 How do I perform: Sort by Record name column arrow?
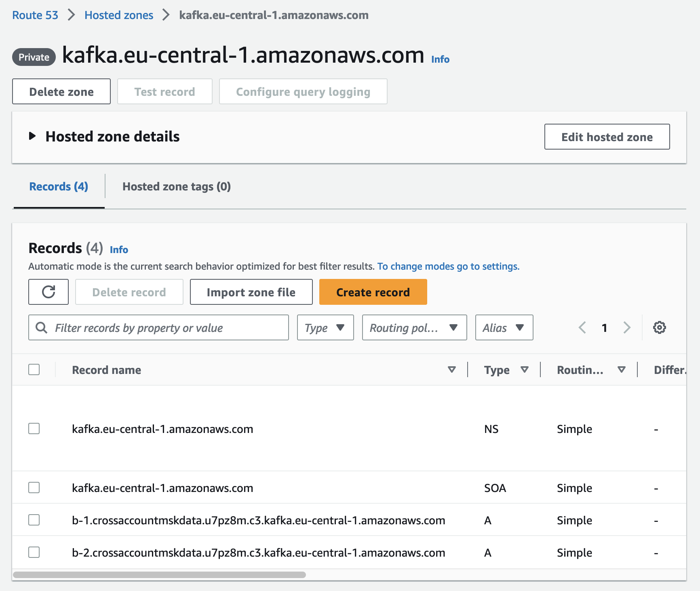[x=452, y=369]
